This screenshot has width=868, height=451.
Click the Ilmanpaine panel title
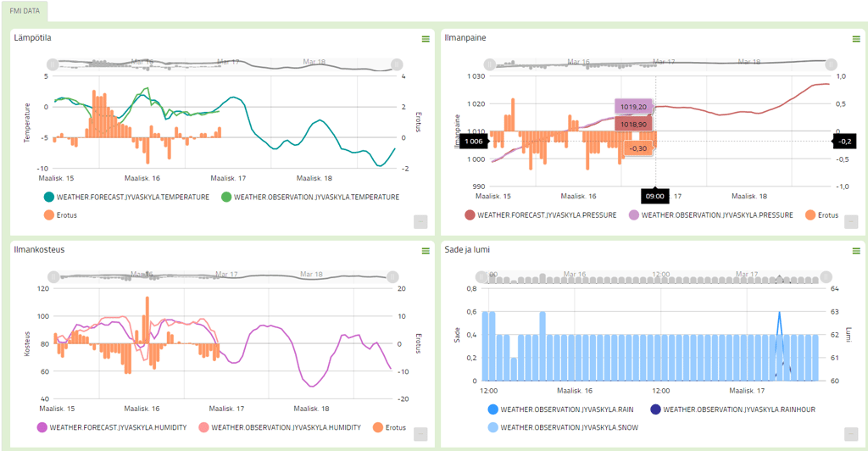tap(465, 37)
